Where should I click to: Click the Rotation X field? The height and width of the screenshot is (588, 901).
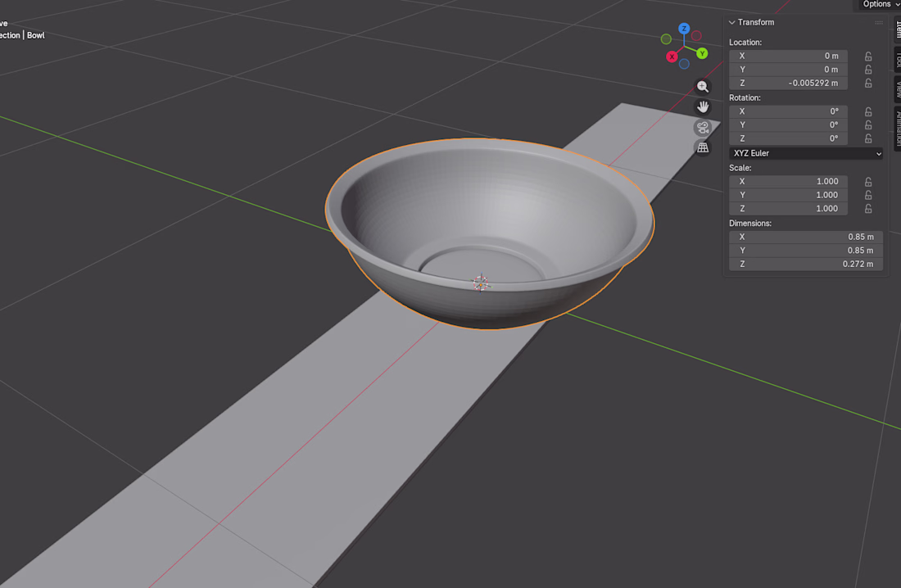click(788, 111)
